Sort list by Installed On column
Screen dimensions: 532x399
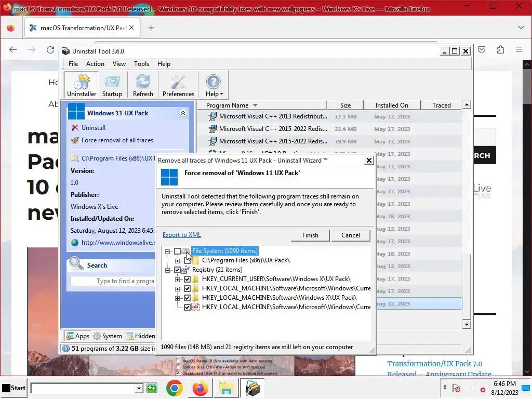pyautogui.click(x=392, y=105)
